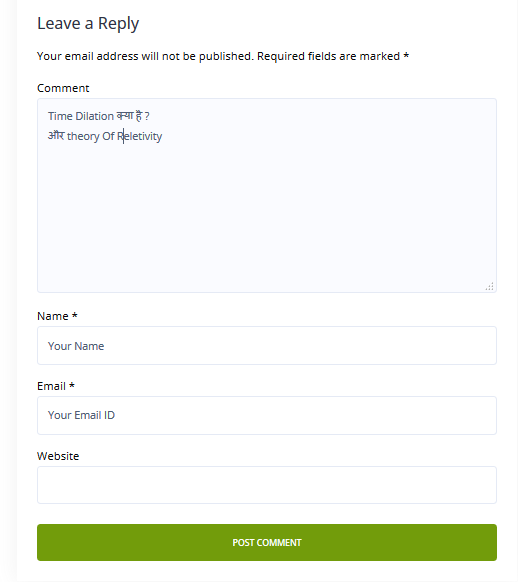Place cursor in the empty comment area
The width and height of the screenshot is (518, 582).
[267, 215]
